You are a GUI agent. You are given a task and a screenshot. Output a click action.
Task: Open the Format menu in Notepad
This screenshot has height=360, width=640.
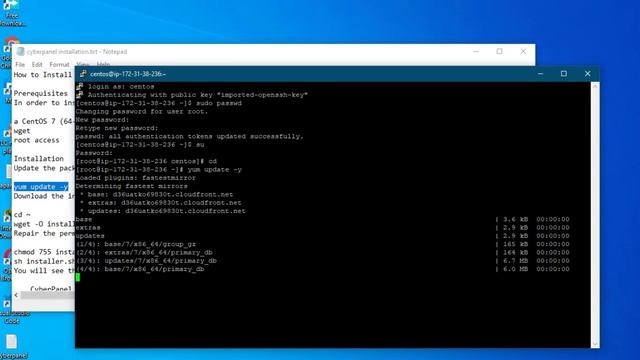pyautogui.click(x=60, y=64)
